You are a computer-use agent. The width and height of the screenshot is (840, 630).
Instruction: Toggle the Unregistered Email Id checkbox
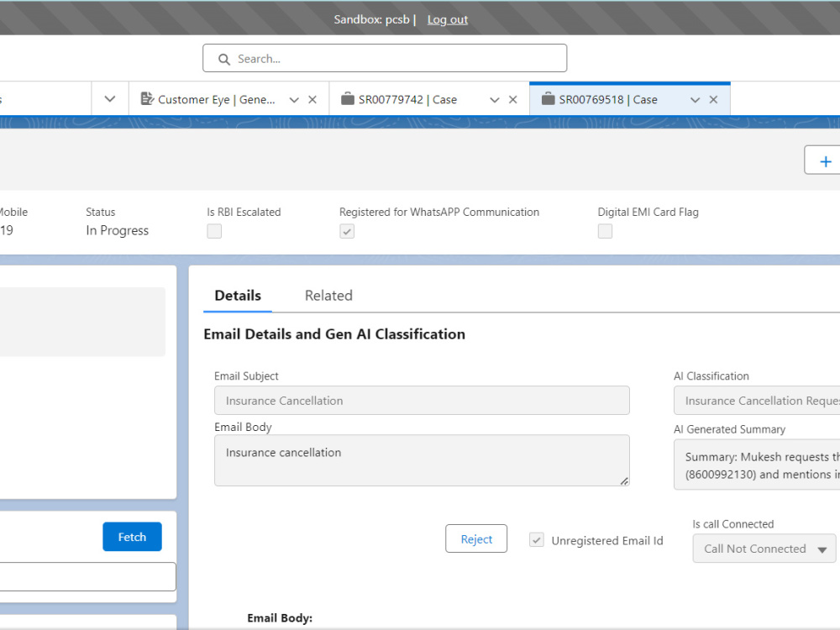tap(536, 539)
